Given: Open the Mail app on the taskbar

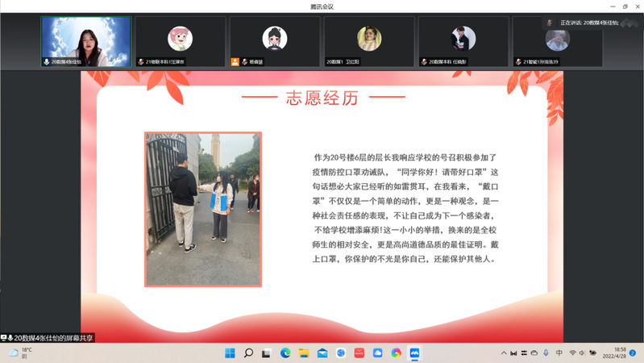Looking at the screenshot, I should pyautogui.click(x=322, y=353).
